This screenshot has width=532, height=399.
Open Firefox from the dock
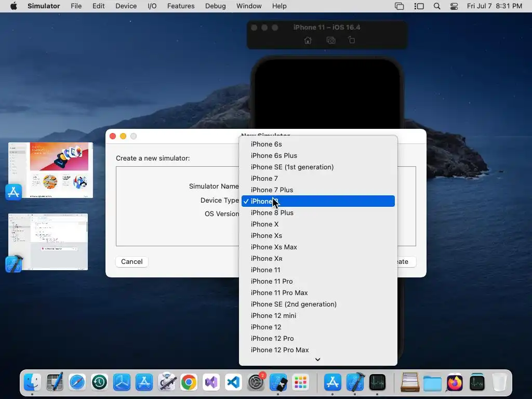pos(455,382)
